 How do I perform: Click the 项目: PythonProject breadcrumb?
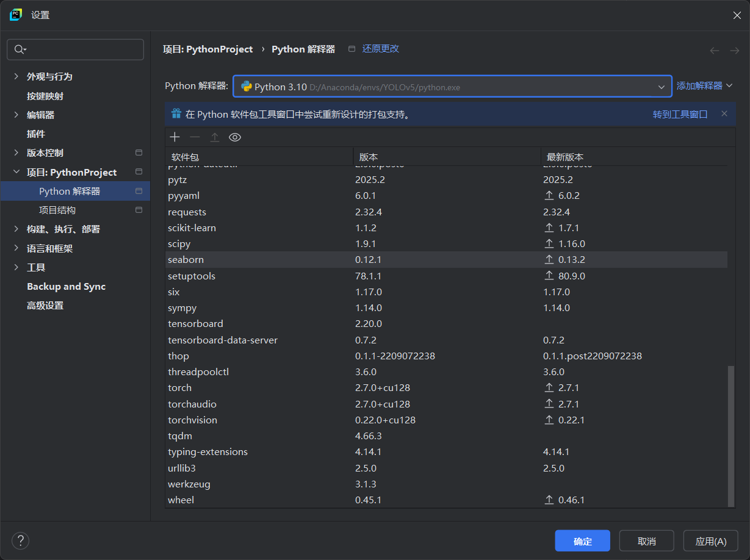tap(207, 49)
